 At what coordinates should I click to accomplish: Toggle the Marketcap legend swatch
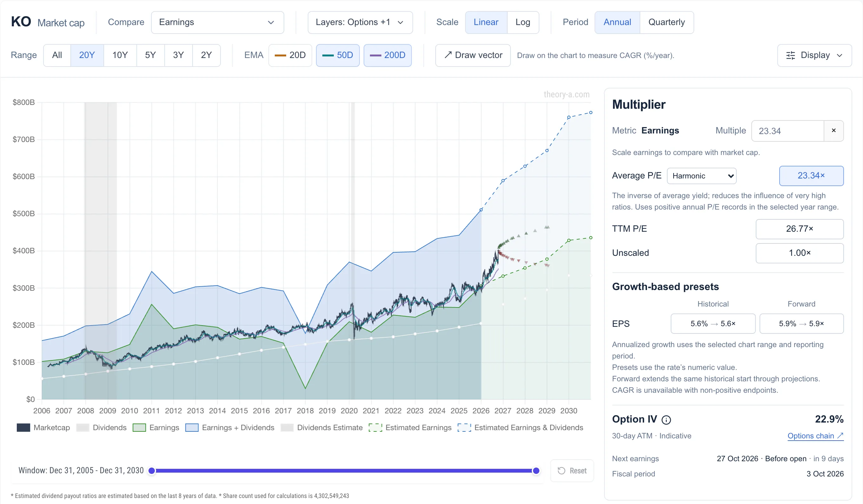23,428
